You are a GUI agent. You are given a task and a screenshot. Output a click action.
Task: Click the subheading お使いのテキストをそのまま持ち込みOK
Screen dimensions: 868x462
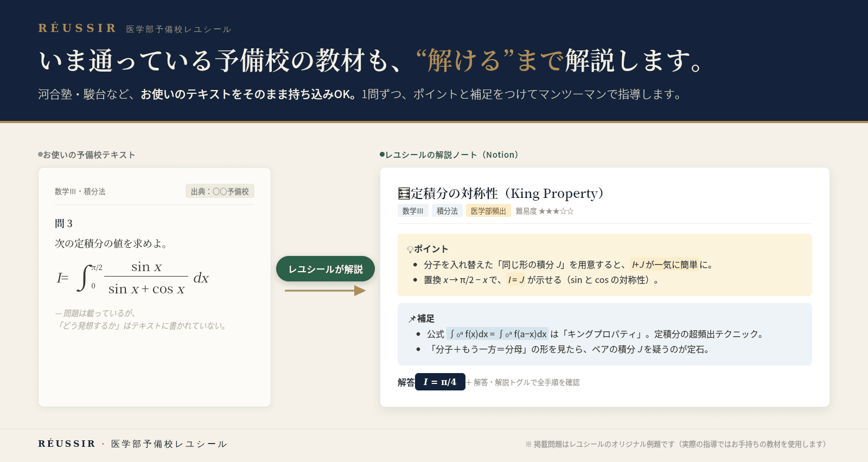[248, 94]
